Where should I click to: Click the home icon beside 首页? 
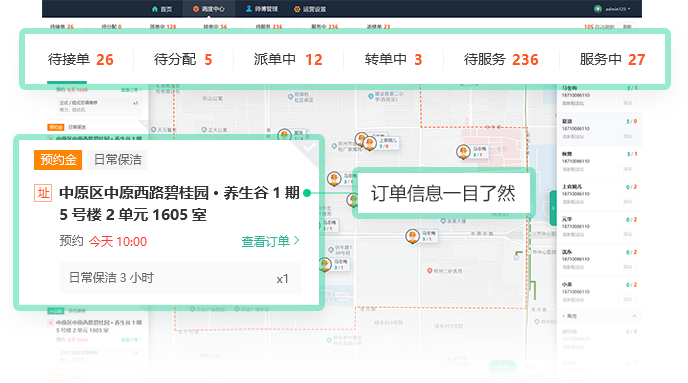154,9
